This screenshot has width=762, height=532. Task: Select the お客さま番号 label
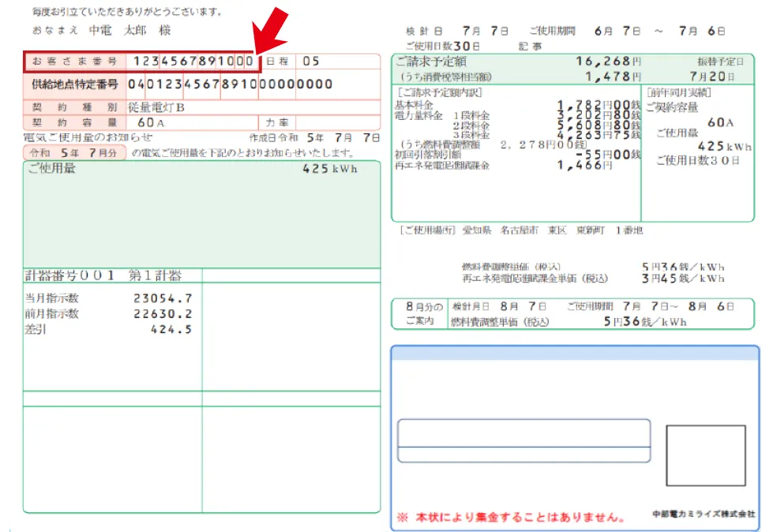[75, 62]
